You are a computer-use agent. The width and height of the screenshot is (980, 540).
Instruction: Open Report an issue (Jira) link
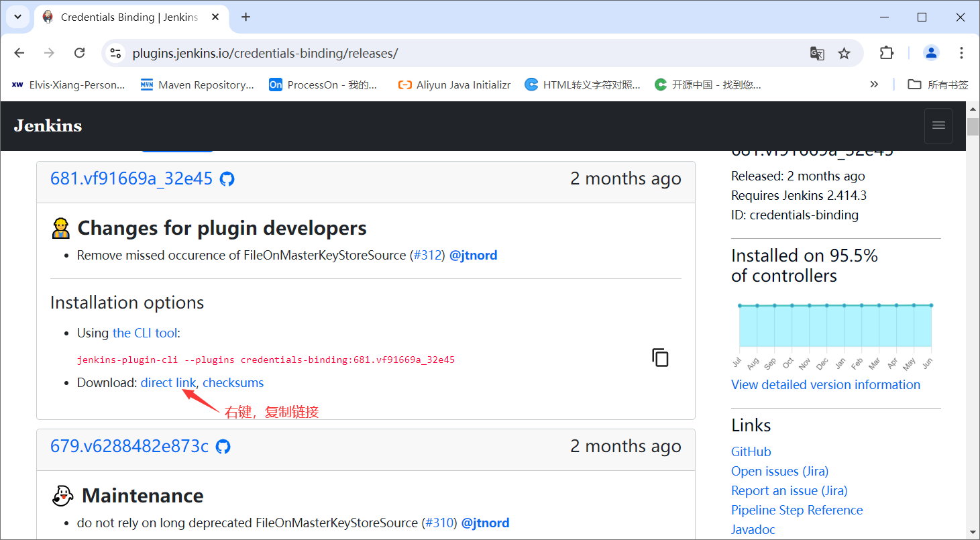(x=790, y=490)
